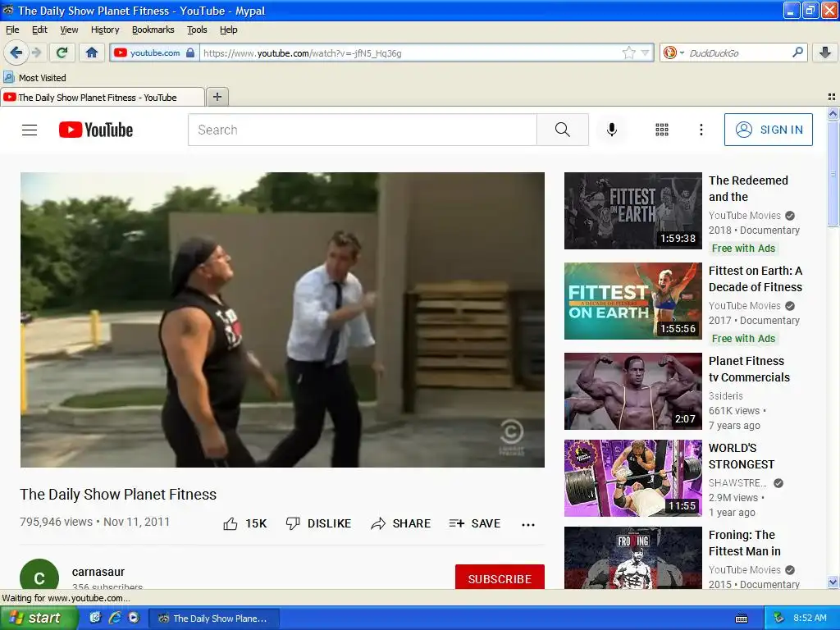Open the File menu

pyautogui.click(x=12, y=30)
